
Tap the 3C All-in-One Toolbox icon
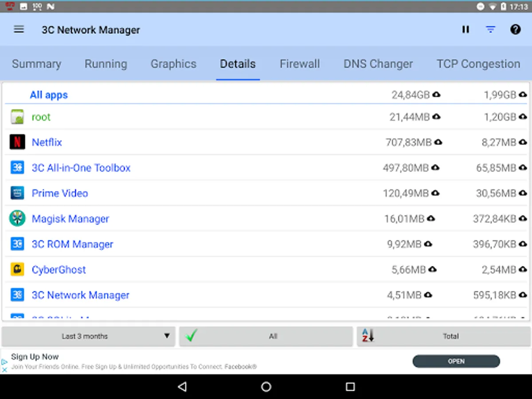(17, 168)
